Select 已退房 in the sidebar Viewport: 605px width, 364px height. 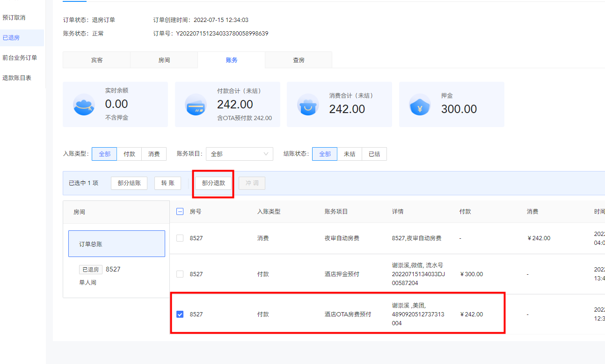pyautogui.click(x=22, y=38)
